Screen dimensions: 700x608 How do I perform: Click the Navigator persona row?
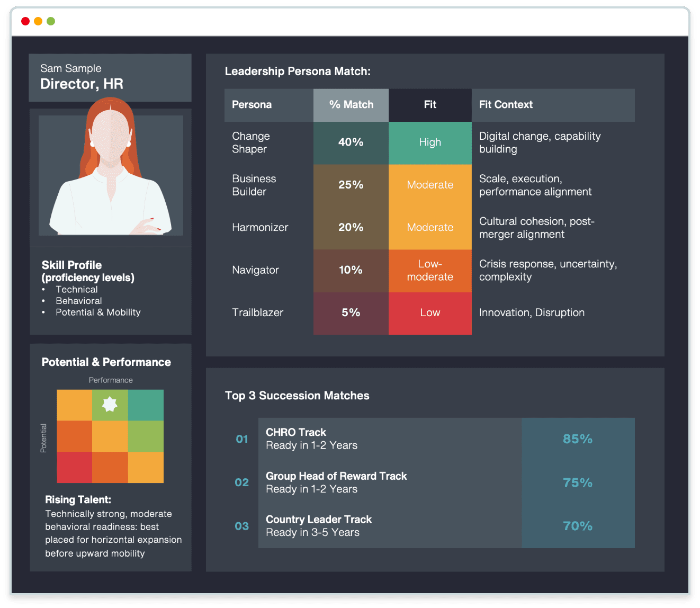click(x=255, y=270)
